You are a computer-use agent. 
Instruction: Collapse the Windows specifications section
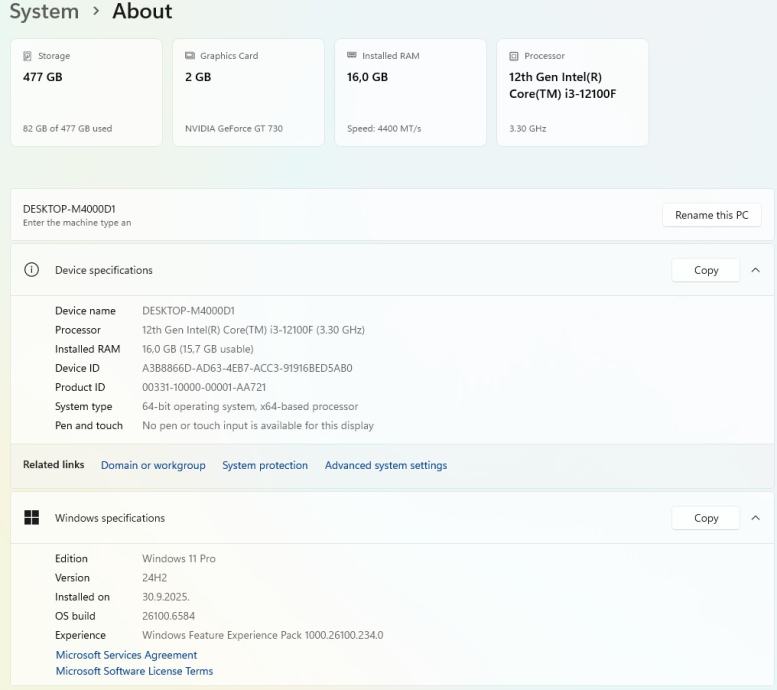pyautogui.click(x=755, y=518)
